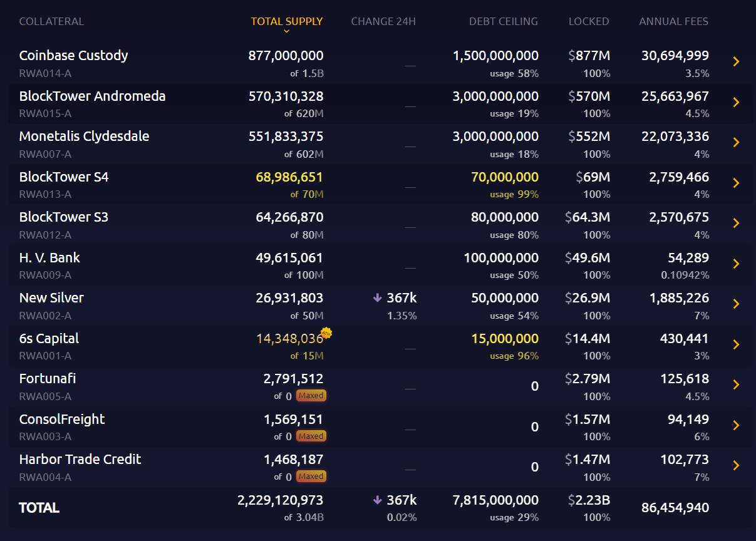Click the TOTAL row label
The height and width of the screenshot is (541, 756).
pos(39,508)
